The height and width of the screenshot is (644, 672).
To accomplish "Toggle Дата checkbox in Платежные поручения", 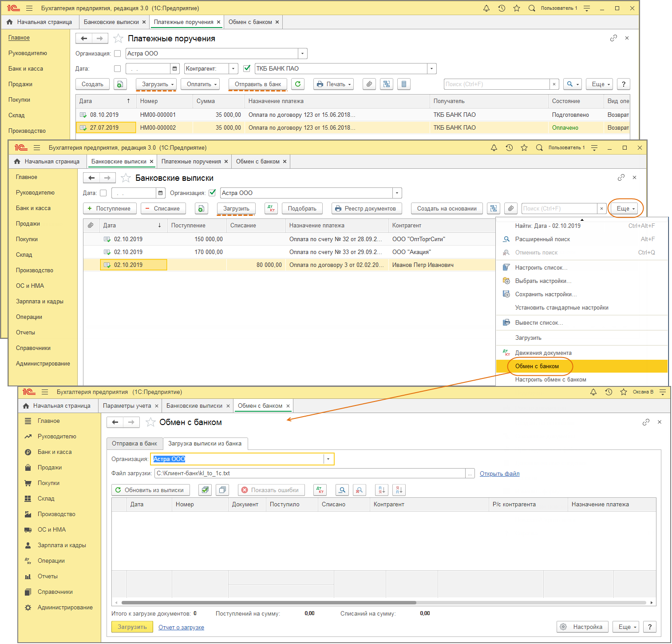I will coord(117,68).
